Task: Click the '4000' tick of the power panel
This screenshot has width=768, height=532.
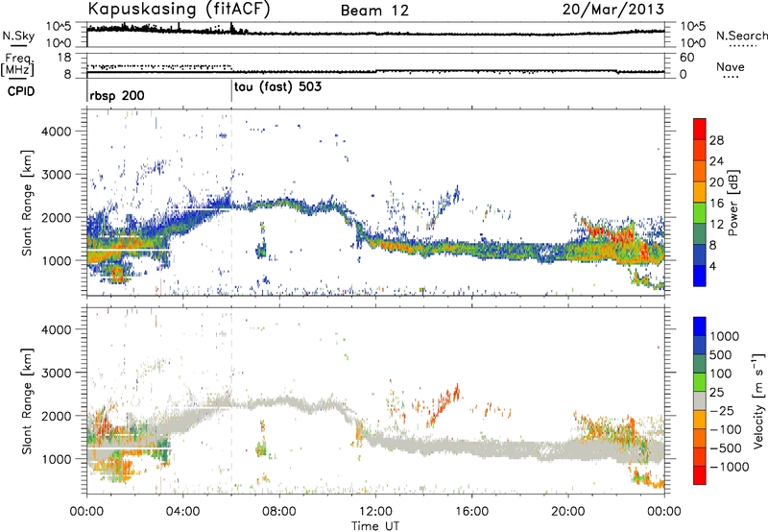Action: coord(57,132)
